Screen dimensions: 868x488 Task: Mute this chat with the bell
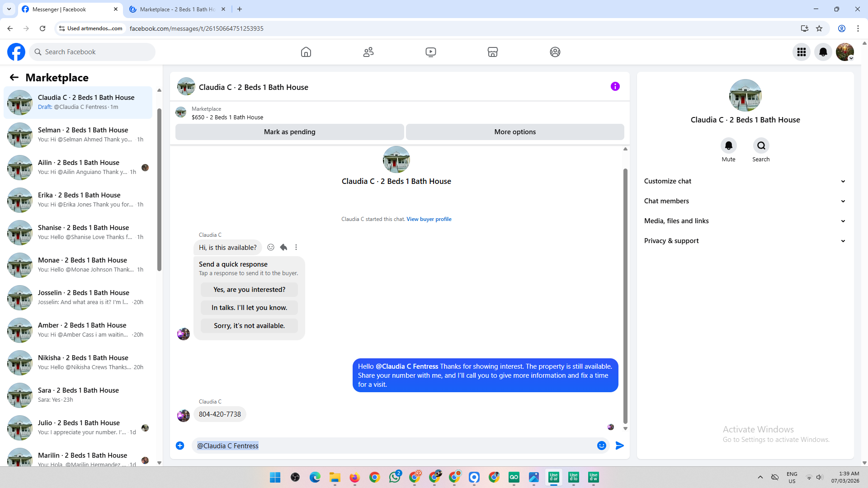(728, 145)
